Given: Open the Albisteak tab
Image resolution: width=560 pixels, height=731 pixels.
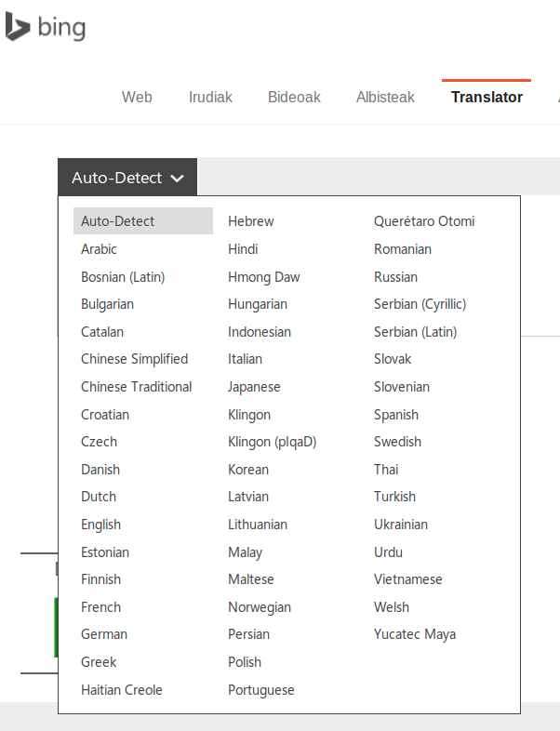Looking at the screenshot, I should 385,97.
